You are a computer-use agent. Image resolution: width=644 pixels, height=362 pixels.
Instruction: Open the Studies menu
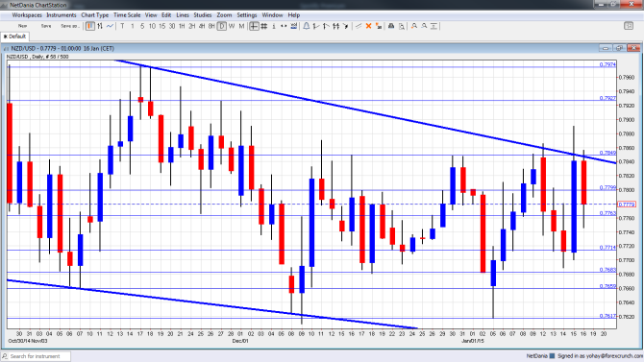203,15
